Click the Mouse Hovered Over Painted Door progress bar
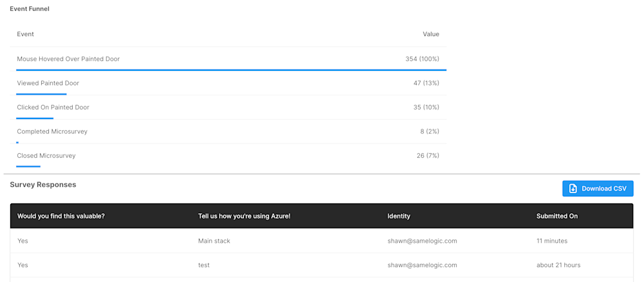The image size is (644, 282). point(231,70)
